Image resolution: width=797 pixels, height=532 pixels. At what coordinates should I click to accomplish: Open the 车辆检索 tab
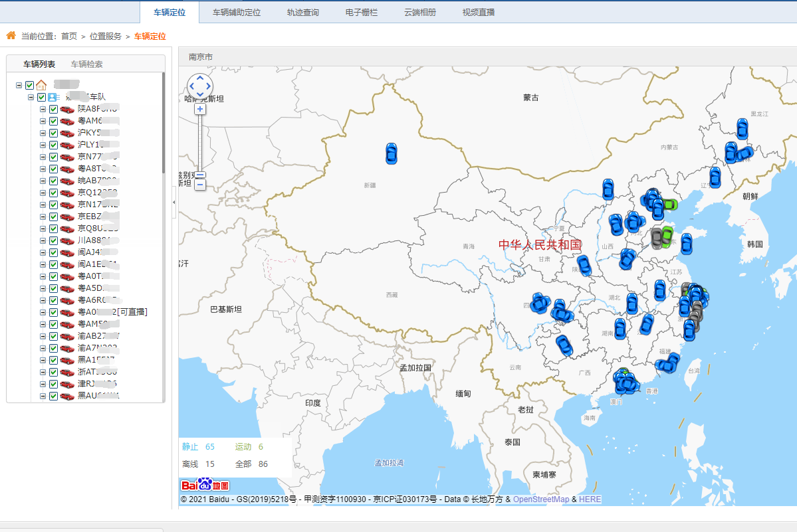(86, 64)
